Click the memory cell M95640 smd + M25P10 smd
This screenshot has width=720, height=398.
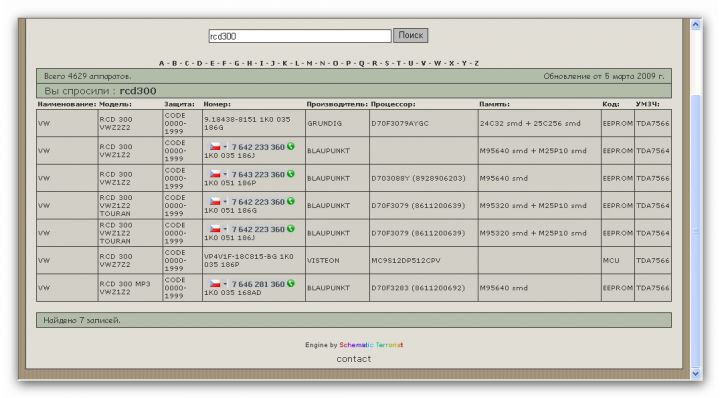[x=540, y=151]
